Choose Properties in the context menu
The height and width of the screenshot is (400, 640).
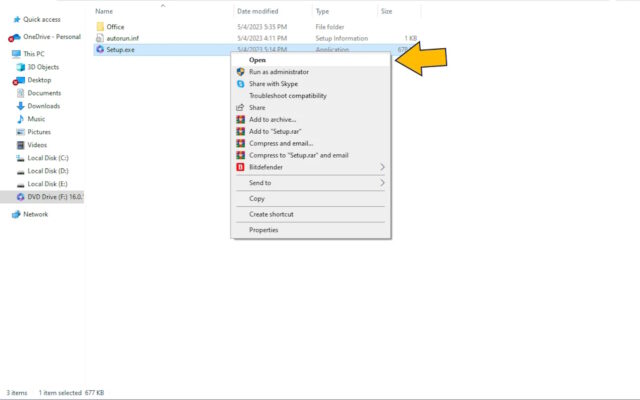(264, 230)
